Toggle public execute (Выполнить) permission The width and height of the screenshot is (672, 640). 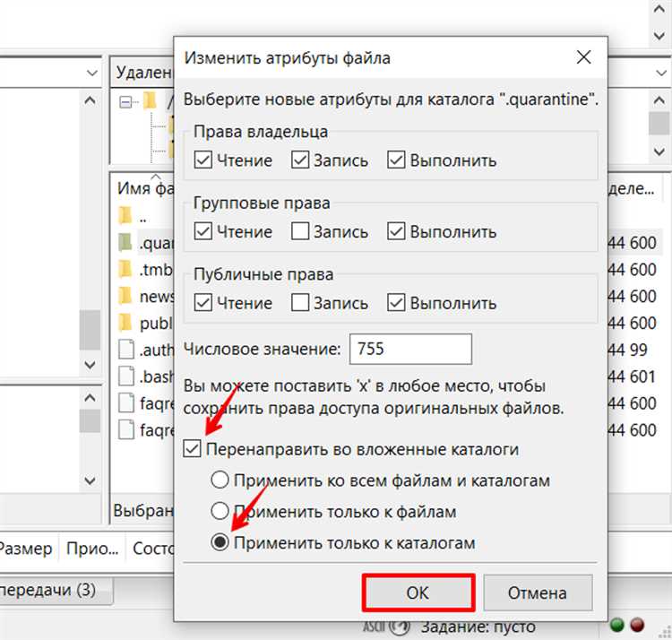tap(396, 303)
